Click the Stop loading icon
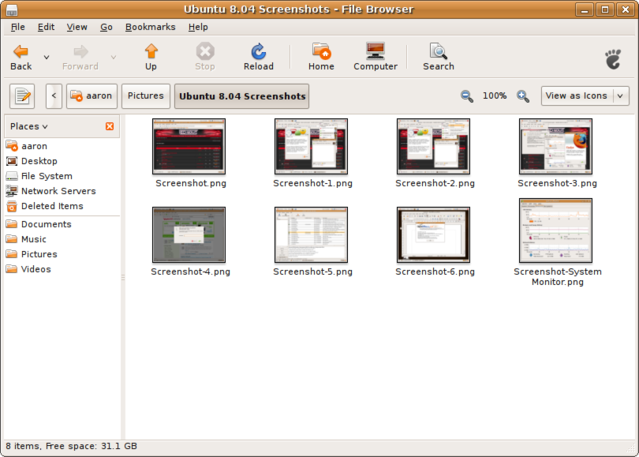Image resolution: width=639 pixels, height=457 pixels. pyautogui.click(x=205, y=51)
